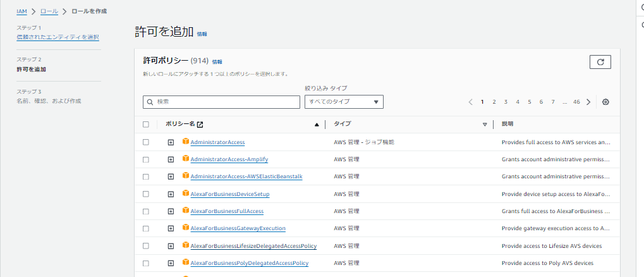Click the refresh policies icon button
644x277 pixels.
tap(600, 61)
